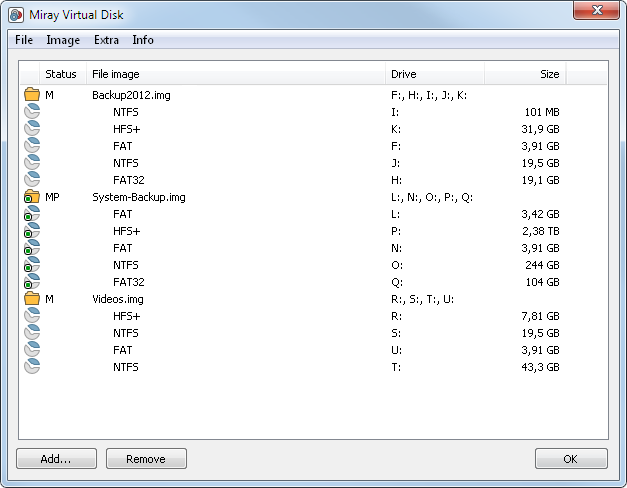This screenshot has width=627, height=488.
Task: Click the size value '7,81 GB'
Action: tap(540, 316)
